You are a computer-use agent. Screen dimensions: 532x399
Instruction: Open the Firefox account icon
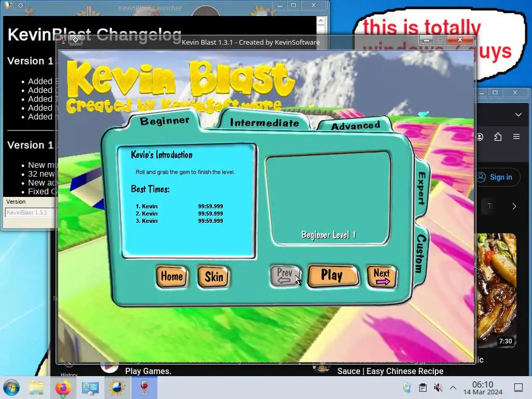(480, 137)
